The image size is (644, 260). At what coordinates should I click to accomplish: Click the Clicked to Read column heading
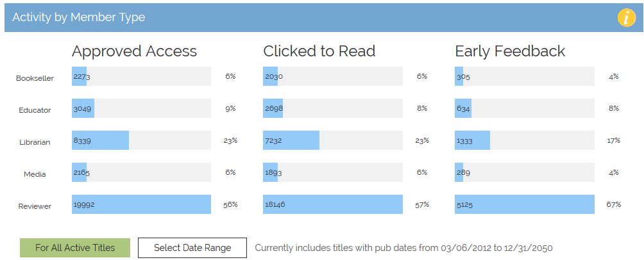pyautogui.click(x=319, y=51)
